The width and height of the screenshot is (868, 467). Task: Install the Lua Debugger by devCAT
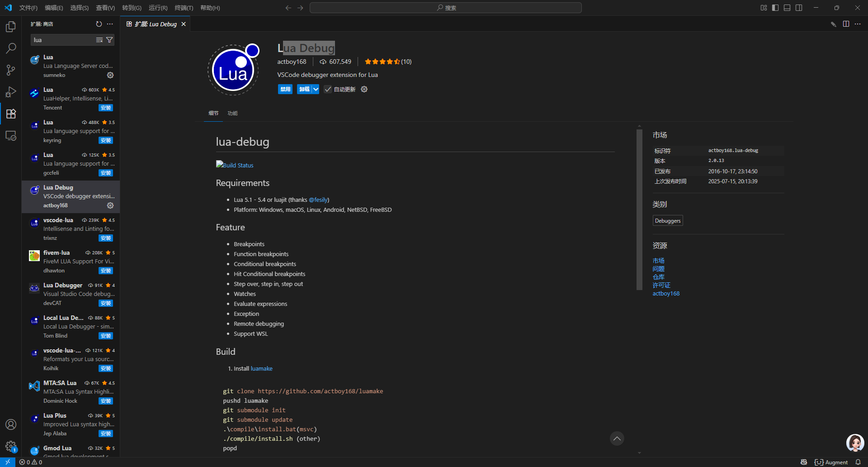(106, 303)
